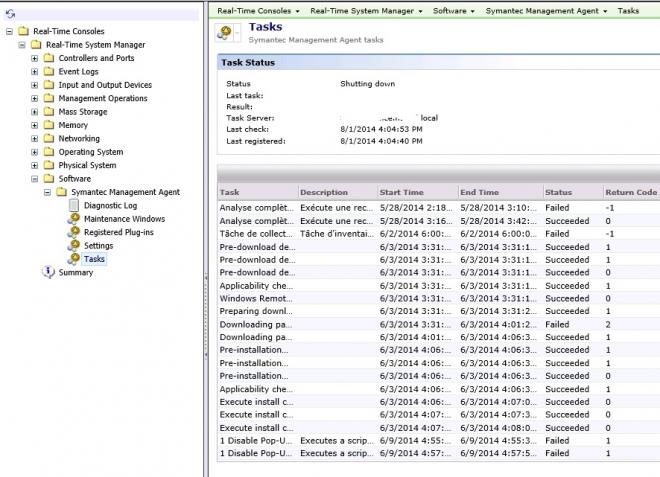The image size is (660, 477).
Task: Expand the Event Logs node
Action: [x=35, y=72]
